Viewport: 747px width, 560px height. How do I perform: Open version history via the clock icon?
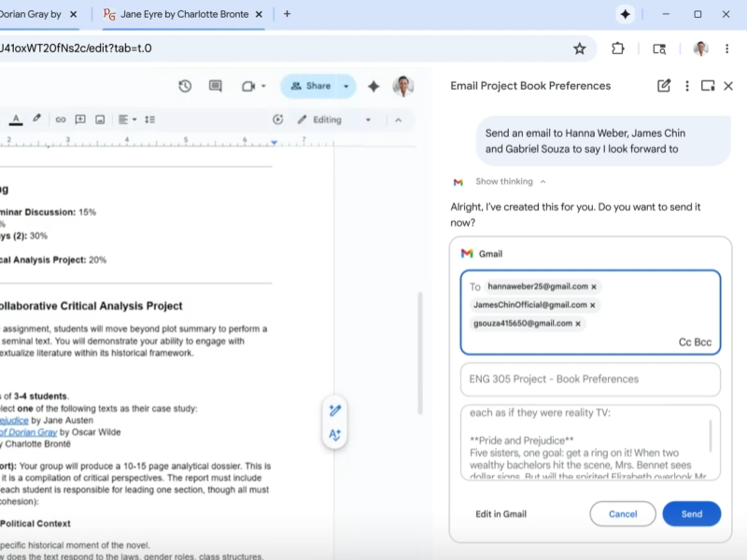click(184, 85)
